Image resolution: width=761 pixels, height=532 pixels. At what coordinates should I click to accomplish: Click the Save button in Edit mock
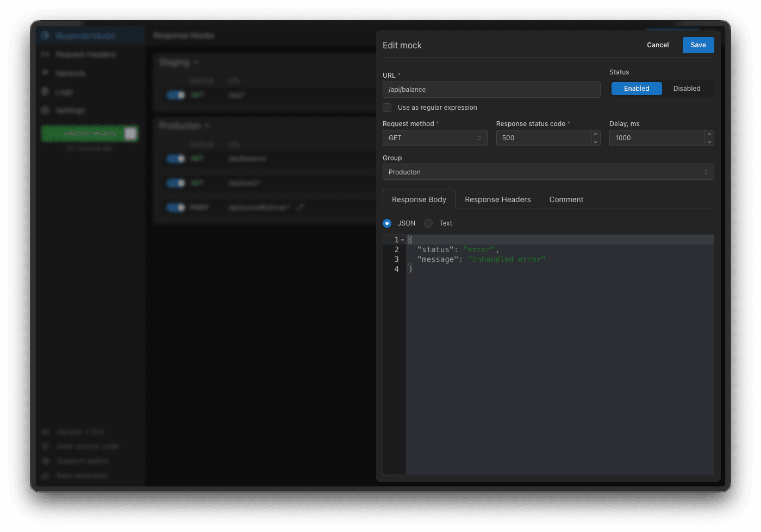(698, 45)
